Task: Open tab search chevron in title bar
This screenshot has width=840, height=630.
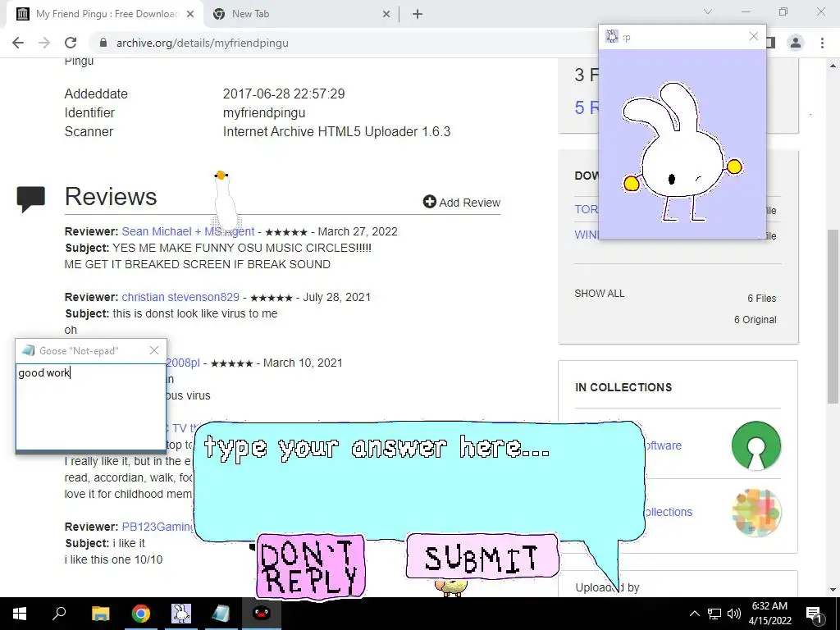Action: [708, 11]
